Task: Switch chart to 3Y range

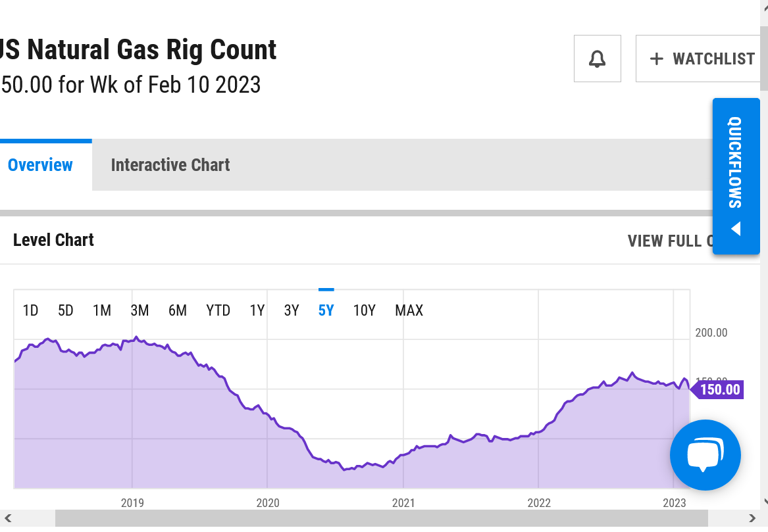Action: [292, 310]
